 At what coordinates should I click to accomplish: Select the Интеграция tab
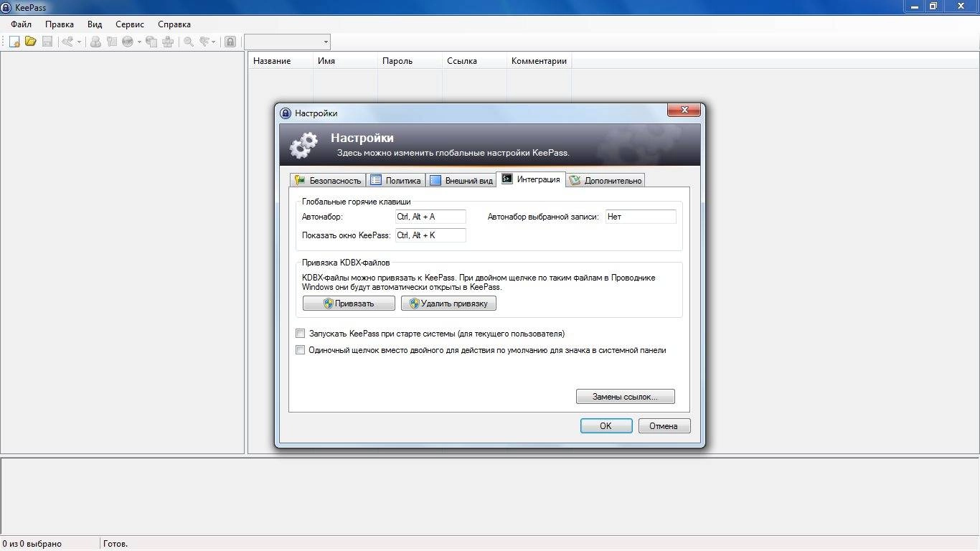click(531, 179)
